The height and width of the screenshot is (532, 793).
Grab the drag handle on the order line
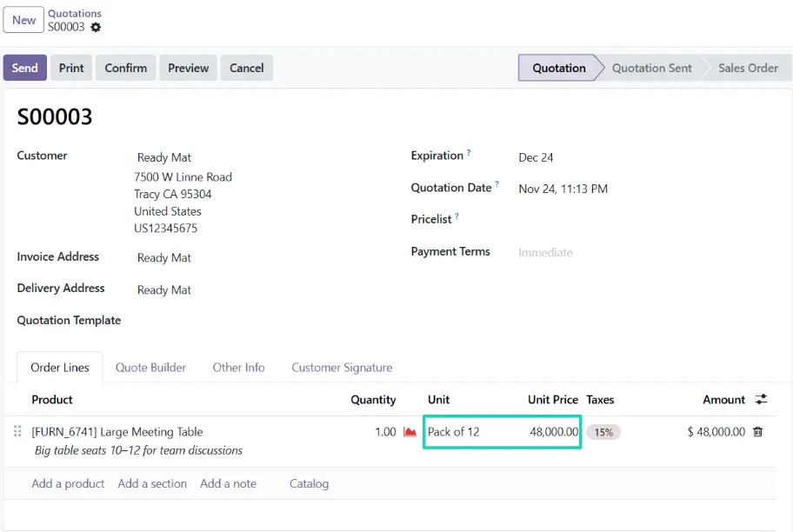[17, 431]
